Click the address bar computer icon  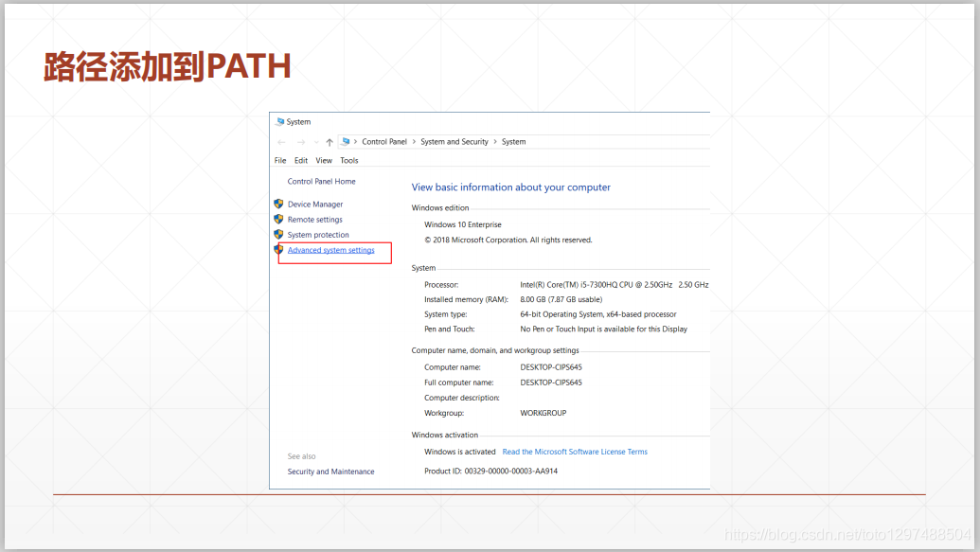[x=345, y=142]
